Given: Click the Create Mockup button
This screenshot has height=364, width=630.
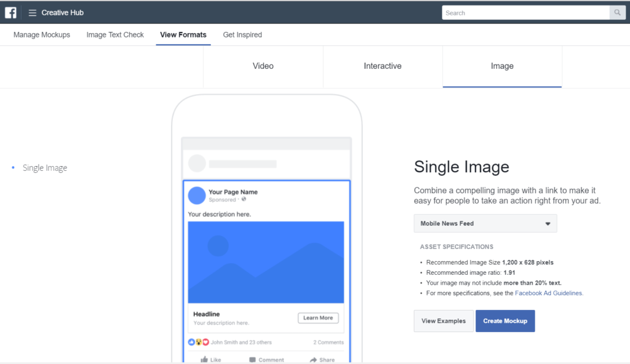Looking at the screenshot, I should (x=505, y=320).
